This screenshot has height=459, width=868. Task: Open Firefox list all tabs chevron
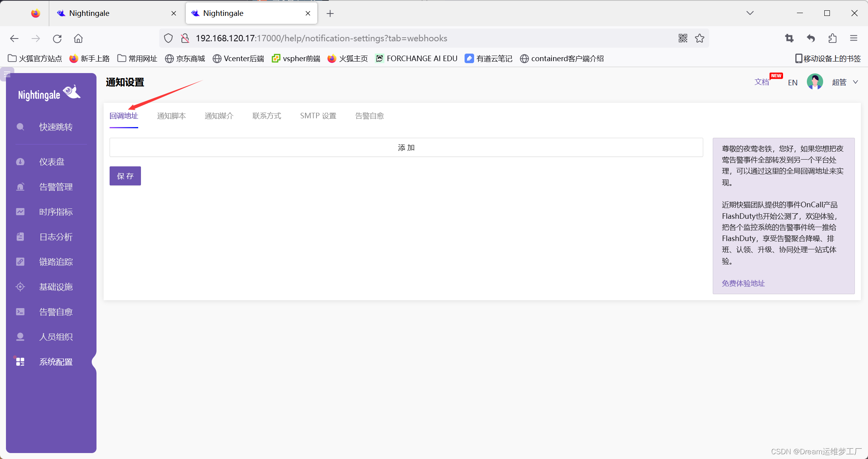(x=750, y=13)
